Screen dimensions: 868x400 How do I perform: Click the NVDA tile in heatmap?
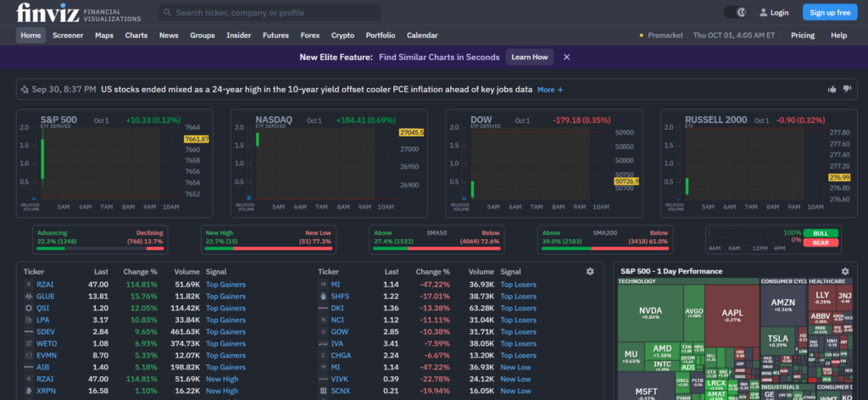click(x=650, y=314)
